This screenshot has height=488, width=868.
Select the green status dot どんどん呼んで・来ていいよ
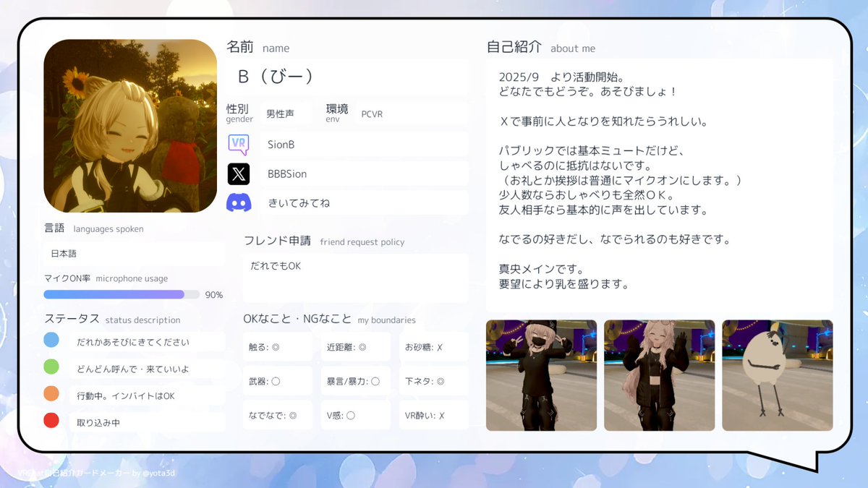point(51,367)
